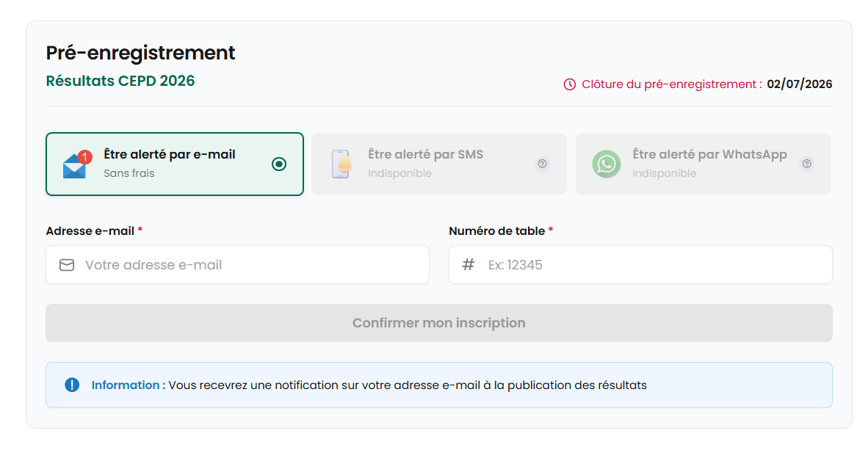Click the envelope icon with red badge
This screenshot has width=868, height=450.
point(76,164)
